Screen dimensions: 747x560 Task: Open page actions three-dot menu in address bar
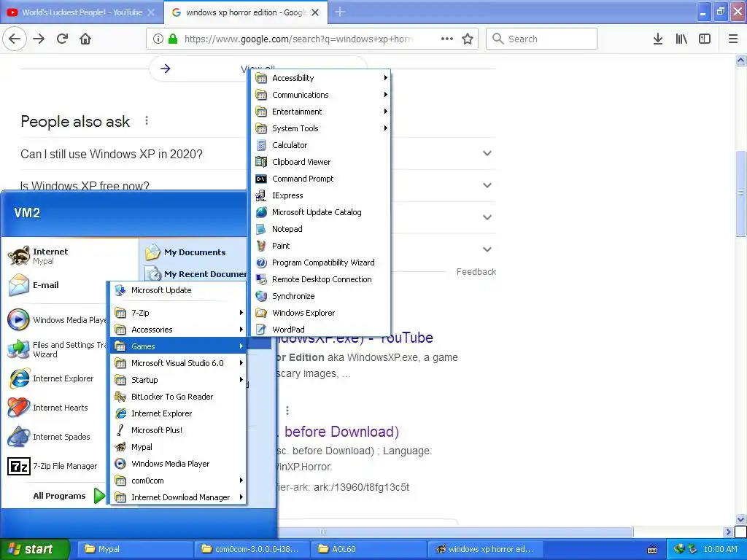tap(447, 39)
